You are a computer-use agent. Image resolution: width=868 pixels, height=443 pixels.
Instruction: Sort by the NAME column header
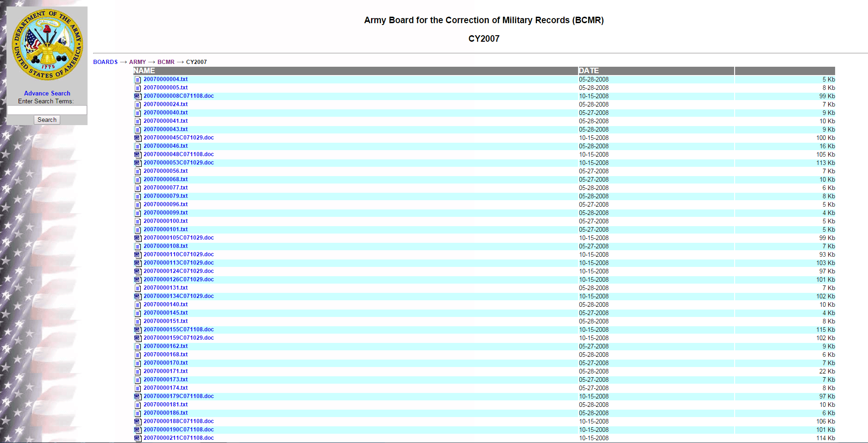click(x=144, y=71)
